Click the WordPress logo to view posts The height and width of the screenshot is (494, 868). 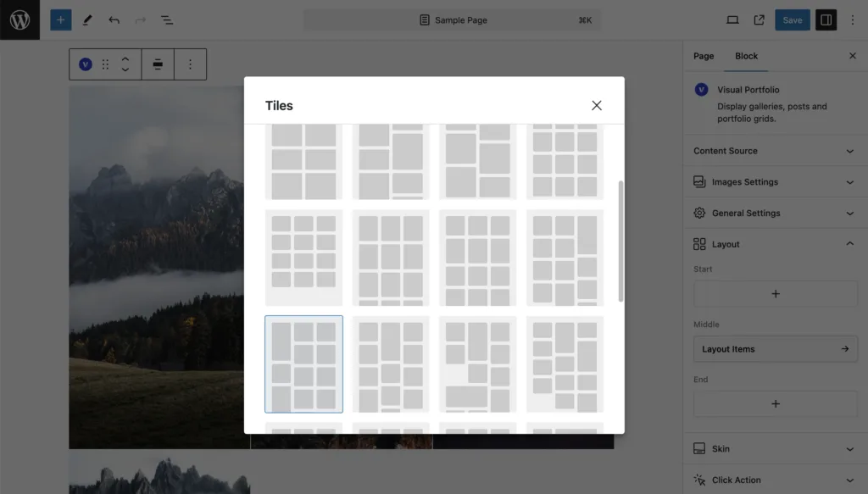[20, 20]
